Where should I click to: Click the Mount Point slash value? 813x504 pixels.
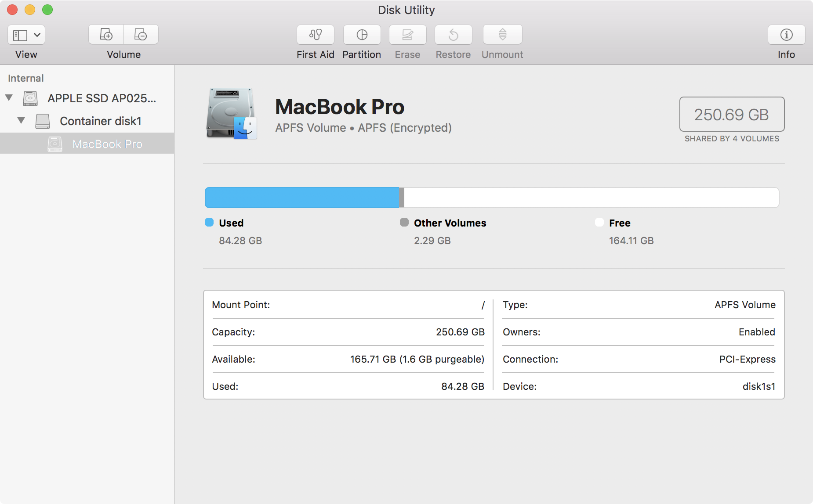tap(483, 305)
